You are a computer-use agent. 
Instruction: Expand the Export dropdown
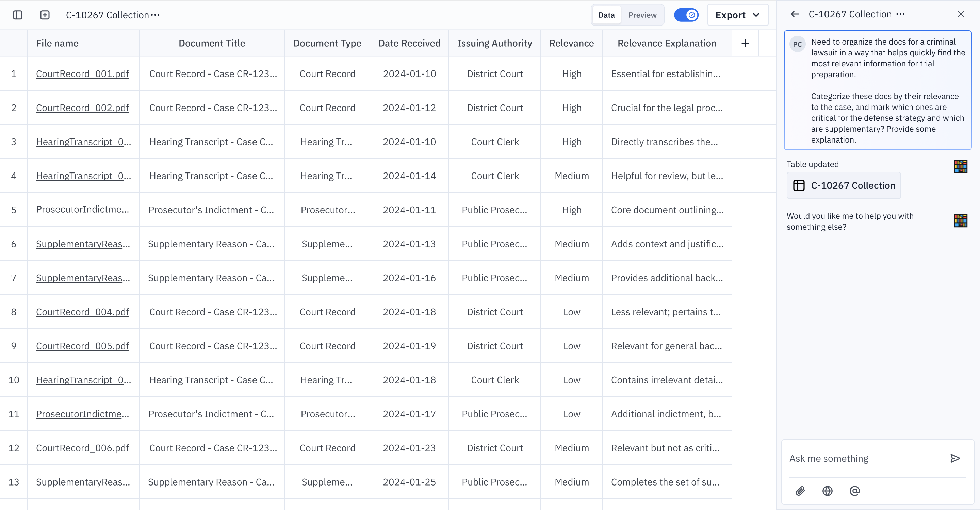point(738,15)
